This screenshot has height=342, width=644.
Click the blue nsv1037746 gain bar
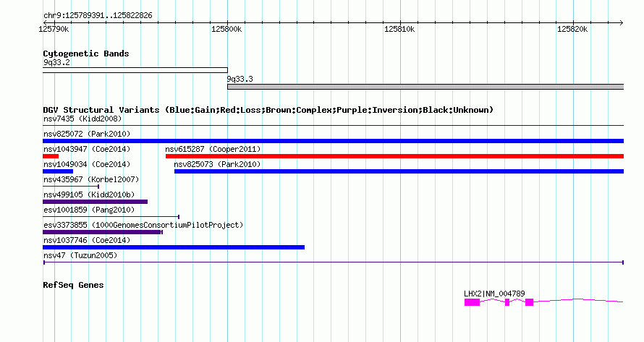click(x=174, y=247)
